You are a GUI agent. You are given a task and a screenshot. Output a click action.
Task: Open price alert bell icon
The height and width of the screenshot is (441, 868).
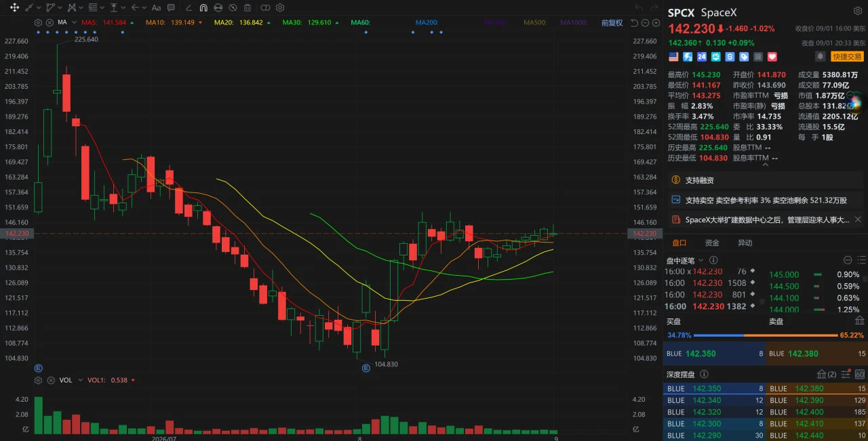coord(821,57)
